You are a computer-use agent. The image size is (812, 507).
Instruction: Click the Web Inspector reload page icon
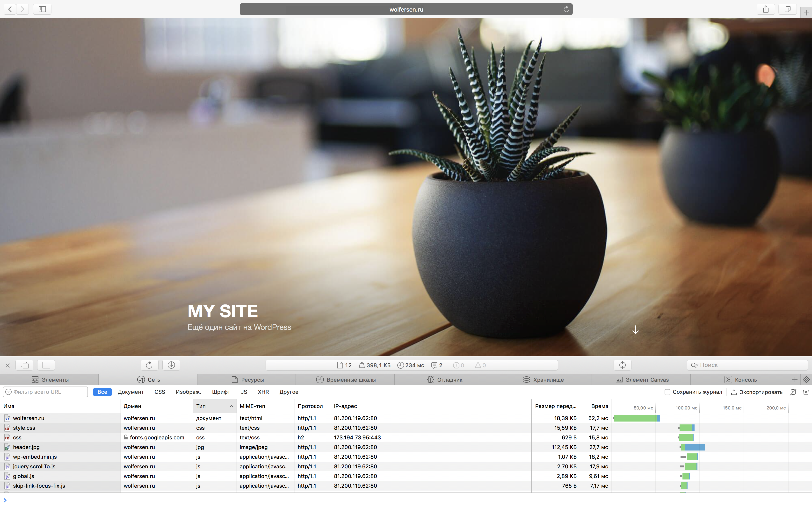coord(149,365)
